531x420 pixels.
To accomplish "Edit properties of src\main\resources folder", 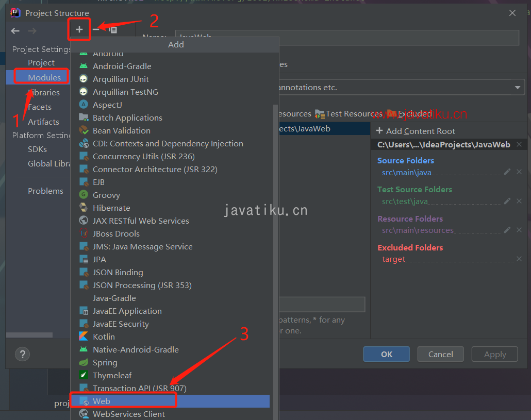I will point(507,230).
